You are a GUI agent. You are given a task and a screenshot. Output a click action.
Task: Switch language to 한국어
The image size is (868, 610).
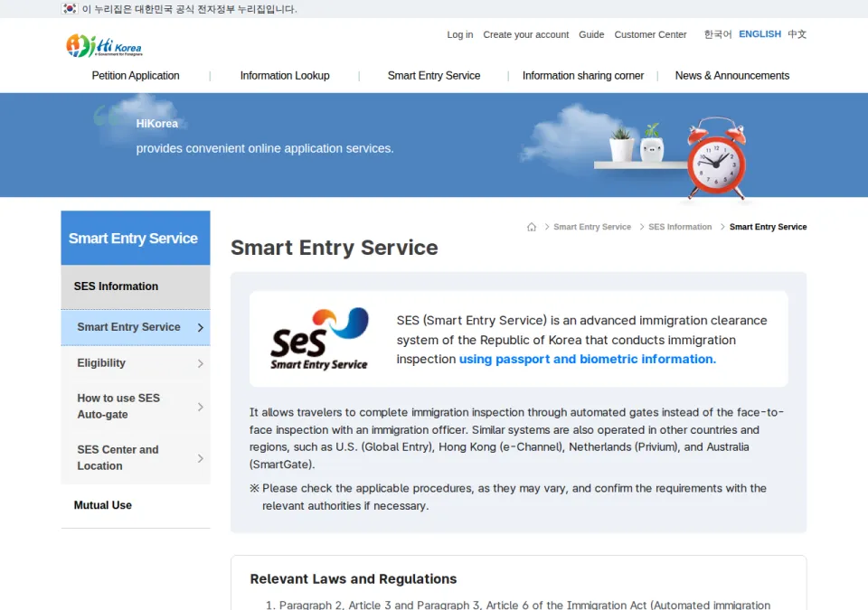pyautogui.click(x=717, y=34)
